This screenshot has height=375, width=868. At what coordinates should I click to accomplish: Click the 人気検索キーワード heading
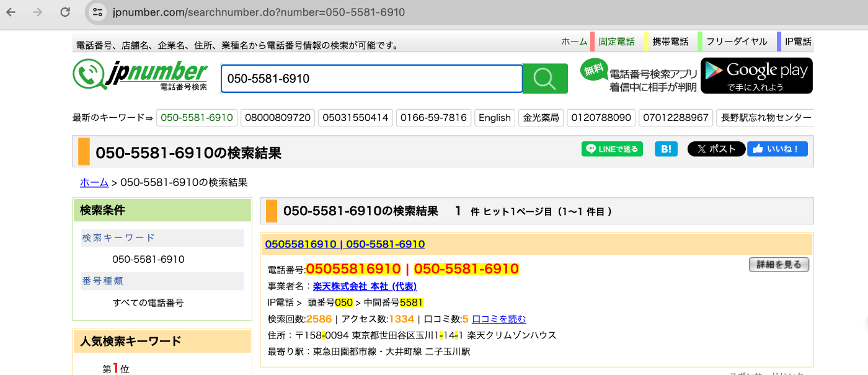tap(131, 341)
